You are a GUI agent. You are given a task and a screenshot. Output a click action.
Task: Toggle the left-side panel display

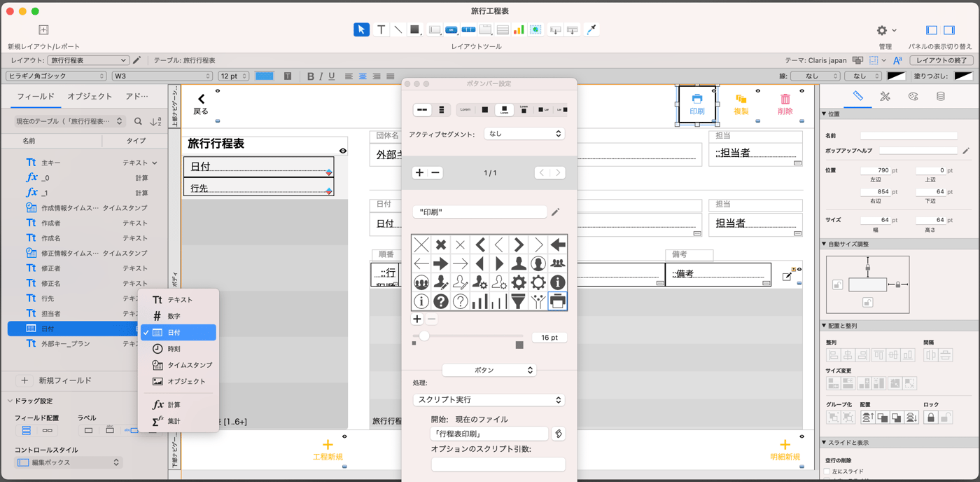[x=932, y=30]
